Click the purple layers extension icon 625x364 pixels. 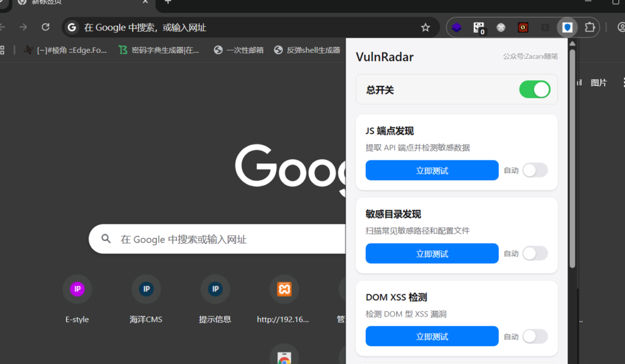(457, 27)
